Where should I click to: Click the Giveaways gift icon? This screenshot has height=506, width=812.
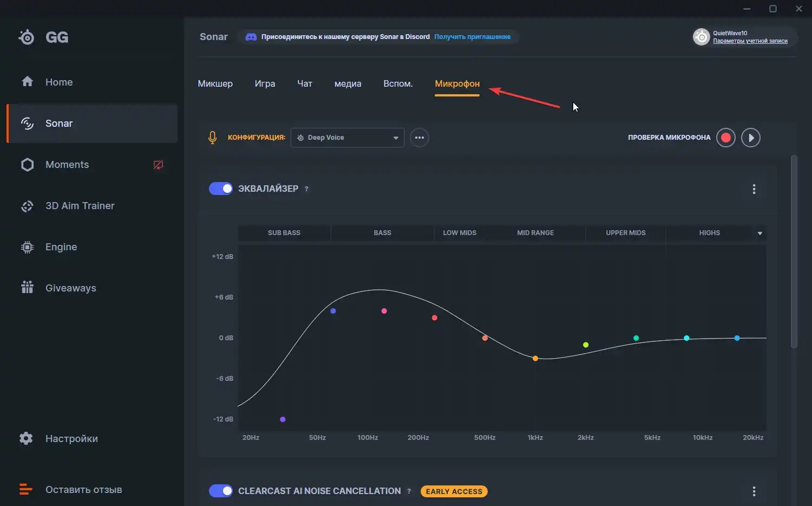pos(27,288)
